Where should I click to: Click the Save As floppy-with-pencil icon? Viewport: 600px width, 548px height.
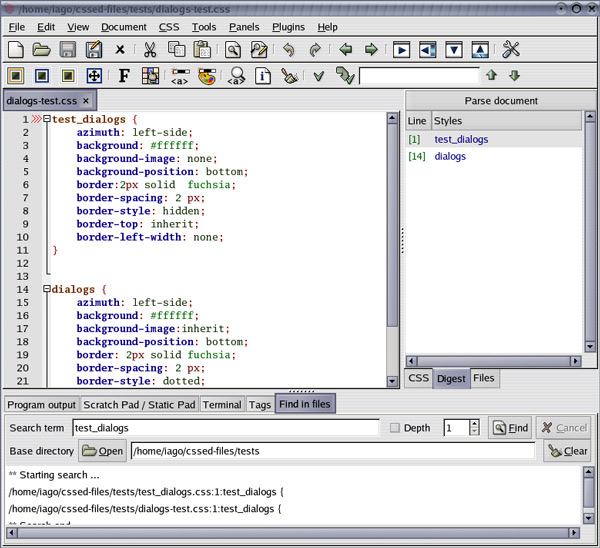pos(94,50)
